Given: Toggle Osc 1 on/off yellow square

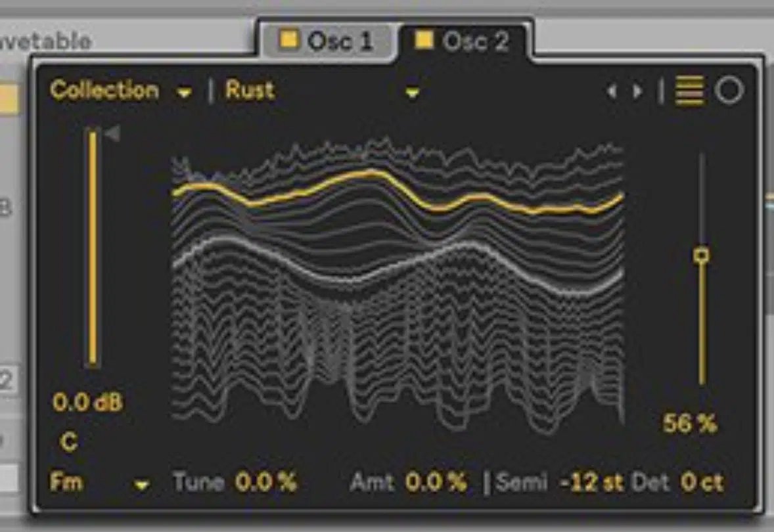Looking at the screenshot, I should [289, 39].
